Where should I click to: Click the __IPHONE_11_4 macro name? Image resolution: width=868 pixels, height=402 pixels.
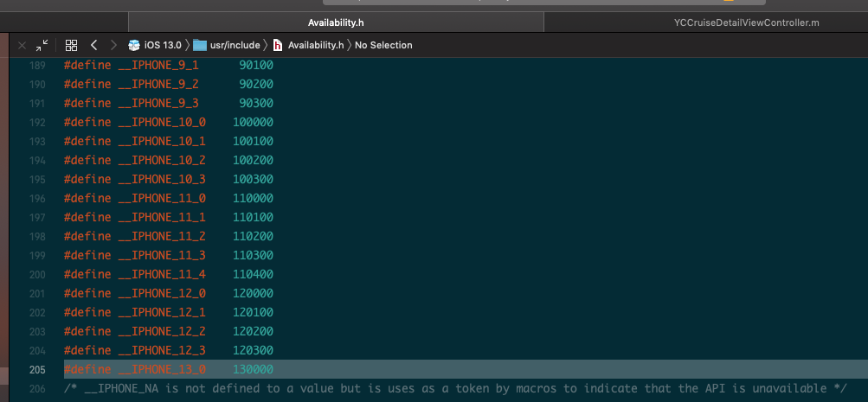pos(162,274)
